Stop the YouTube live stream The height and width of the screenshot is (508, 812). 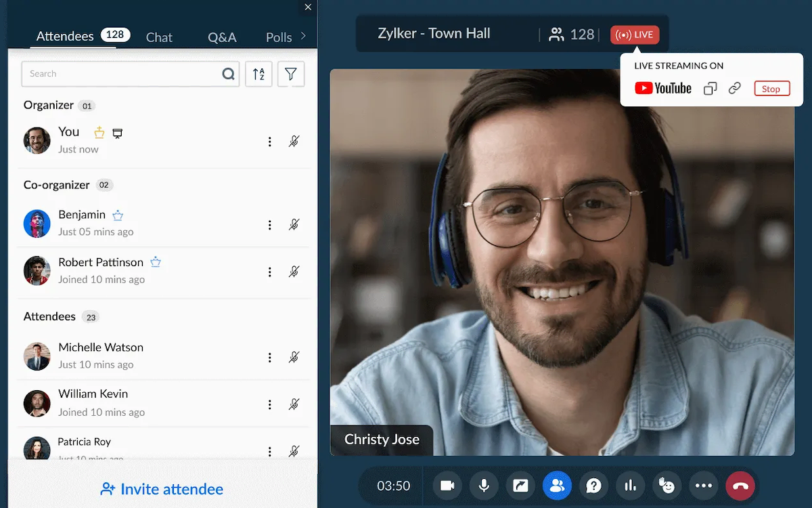[x=771, y=89]
